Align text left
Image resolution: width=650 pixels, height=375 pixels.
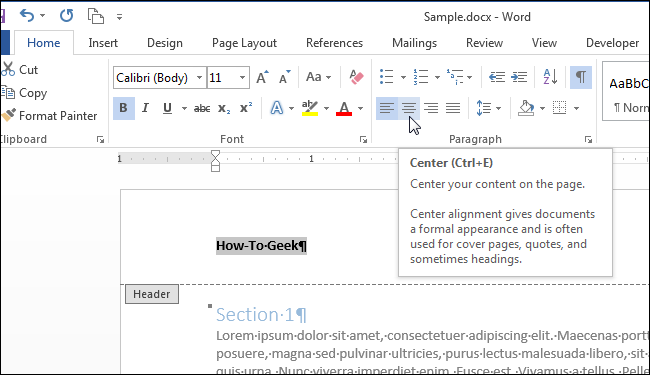386,109
